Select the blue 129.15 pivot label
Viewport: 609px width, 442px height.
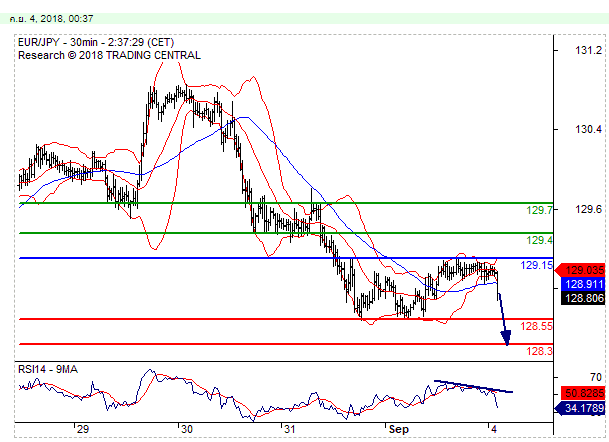(536, 265)
